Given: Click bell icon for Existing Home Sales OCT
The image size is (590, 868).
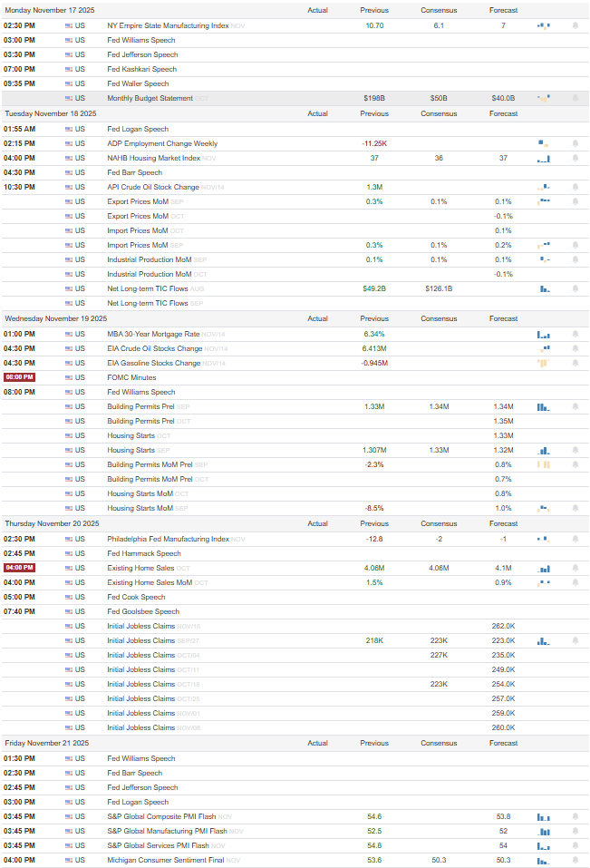Looking at the screenshot, I should point(575,568).
